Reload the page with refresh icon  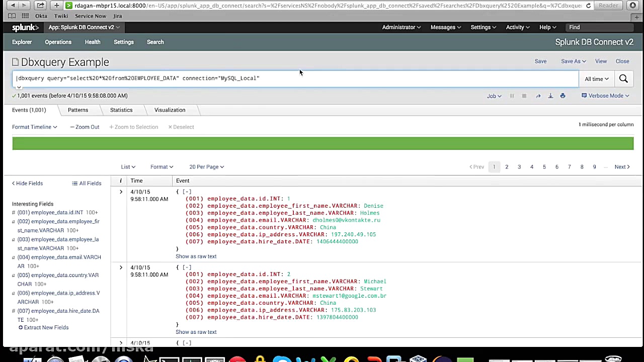[x=588, y=6]
